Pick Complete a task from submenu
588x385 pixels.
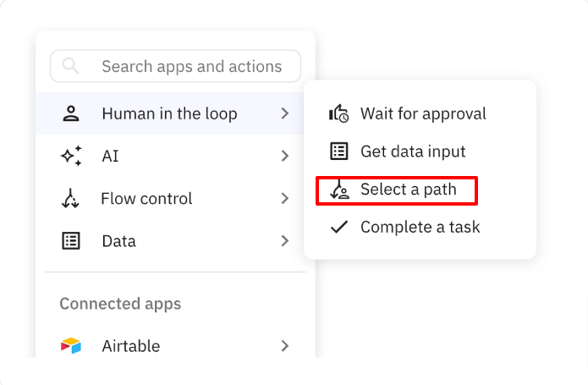click(x=420, y=227)
